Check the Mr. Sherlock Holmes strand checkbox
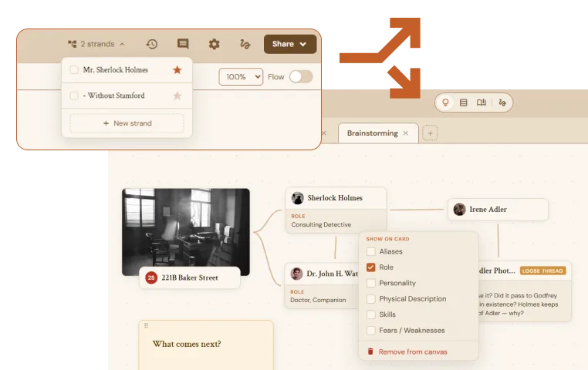 pyautogui.click(x=74, y=69)
